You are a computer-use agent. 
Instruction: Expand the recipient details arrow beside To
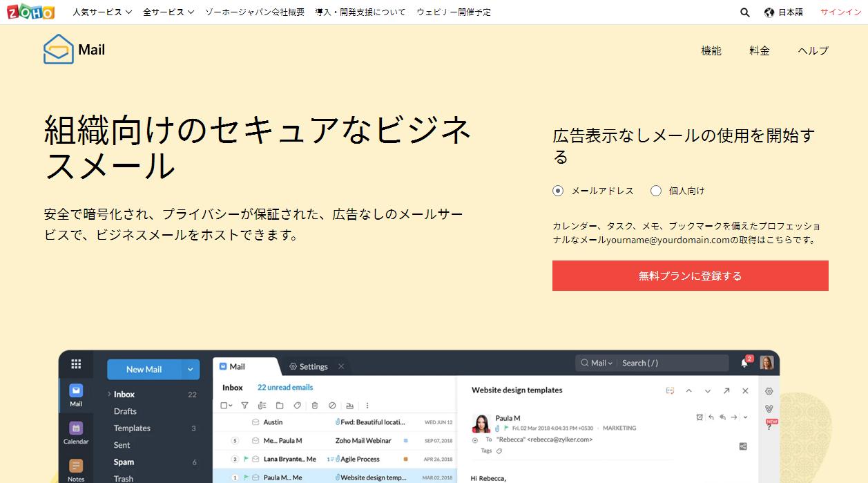475,439
